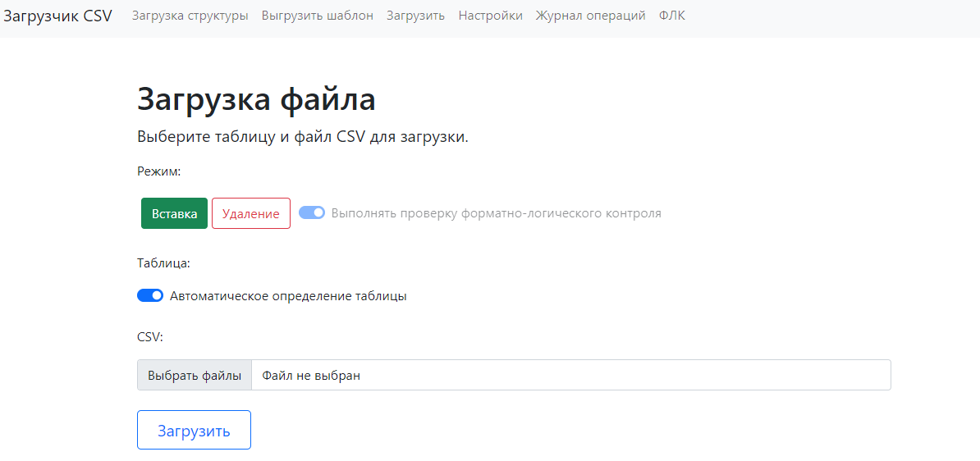Screen dimensions: 980x461
Task: View the Журнал операций page
Action: pyautogui.click(x=590, y=16)
